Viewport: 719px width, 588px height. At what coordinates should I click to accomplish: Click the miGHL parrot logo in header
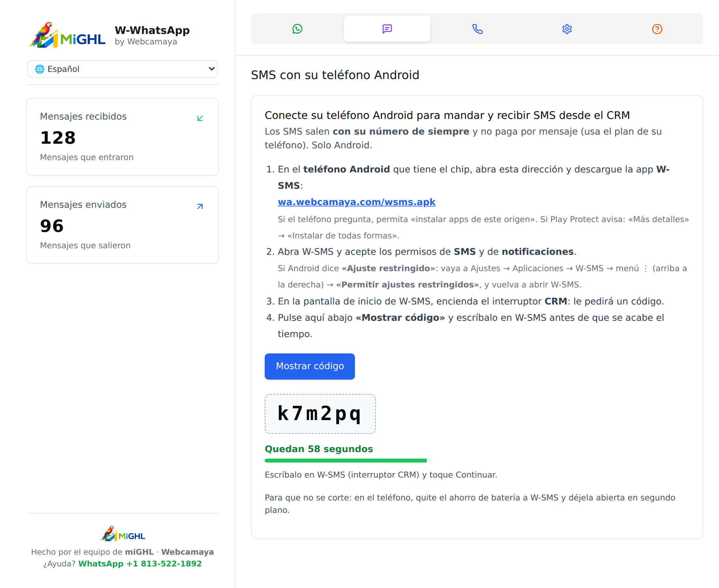pyautogui.click(x=67, y=35)
